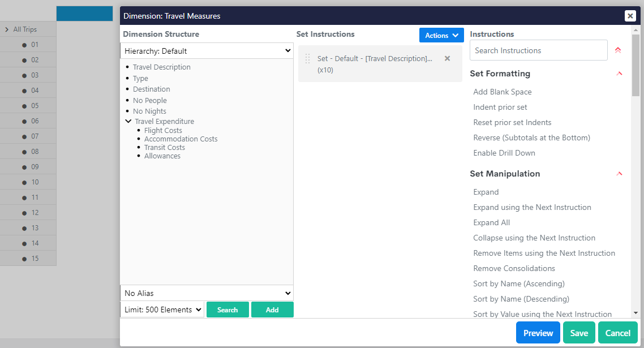Choose Sort by Name (Ascending) instruction
644x348 pixels.
coord(518,283)
